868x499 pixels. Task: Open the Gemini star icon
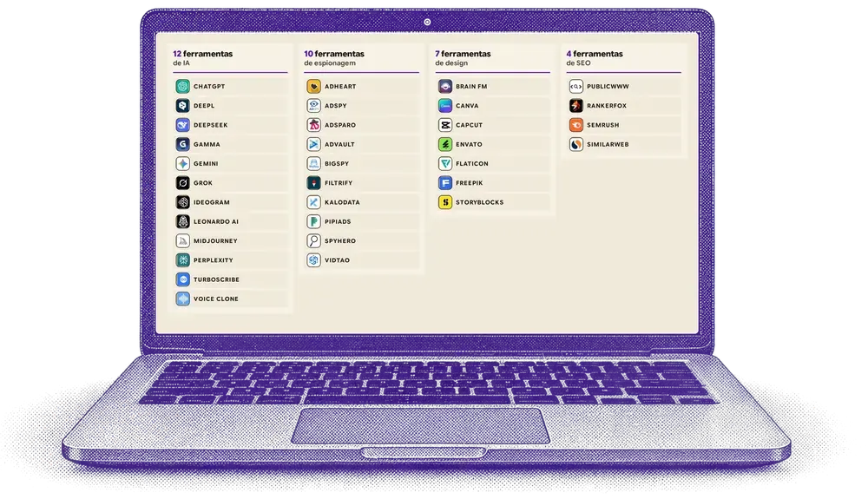coord(182,164)
